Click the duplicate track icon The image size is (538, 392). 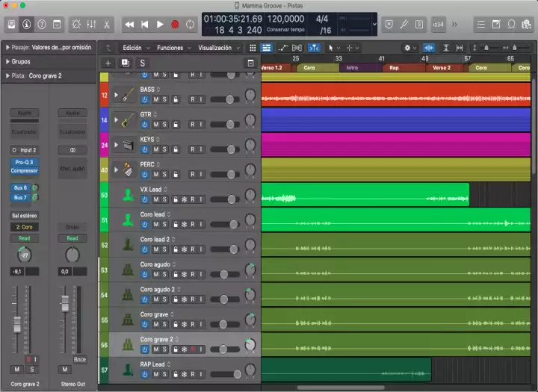(x=126, y=63)
